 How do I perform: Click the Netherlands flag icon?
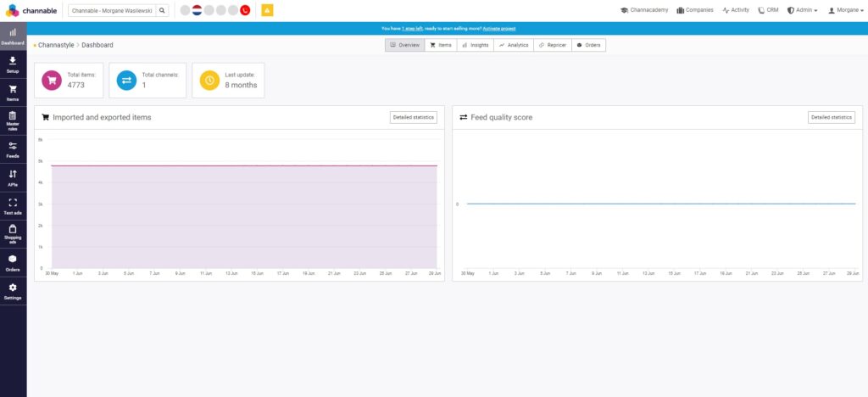197,10
